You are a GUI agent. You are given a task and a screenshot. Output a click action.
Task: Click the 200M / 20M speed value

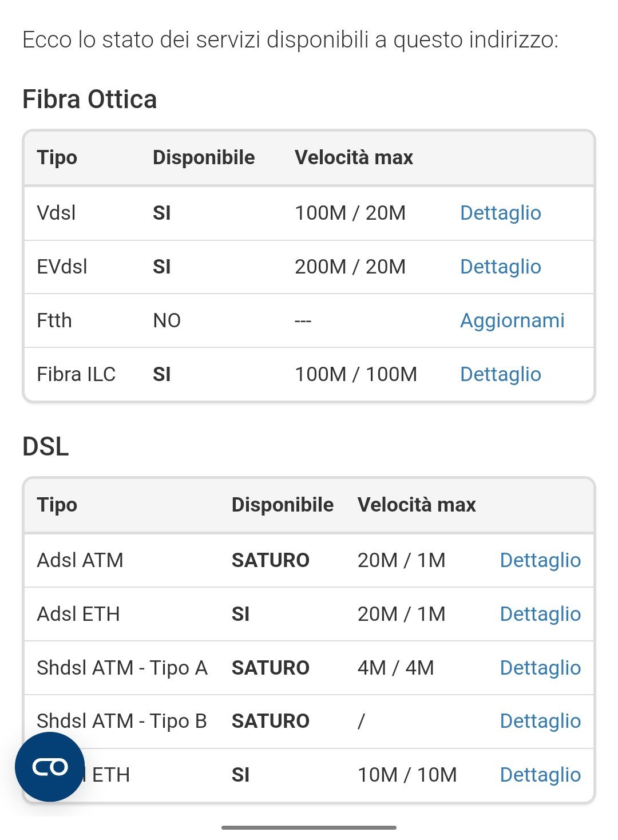[x=350, y=267]
